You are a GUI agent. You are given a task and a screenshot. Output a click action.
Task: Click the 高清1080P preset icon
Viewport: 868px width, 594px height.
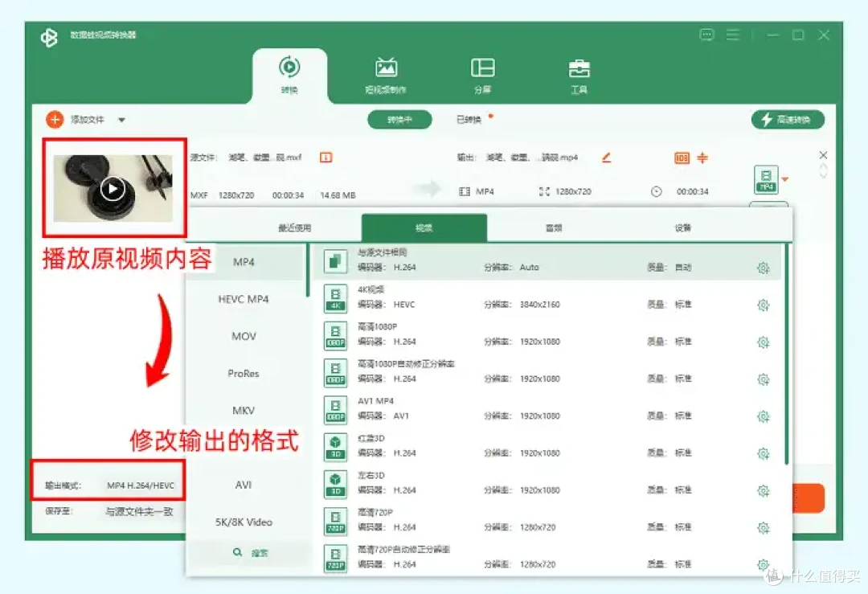pos(335,335)
